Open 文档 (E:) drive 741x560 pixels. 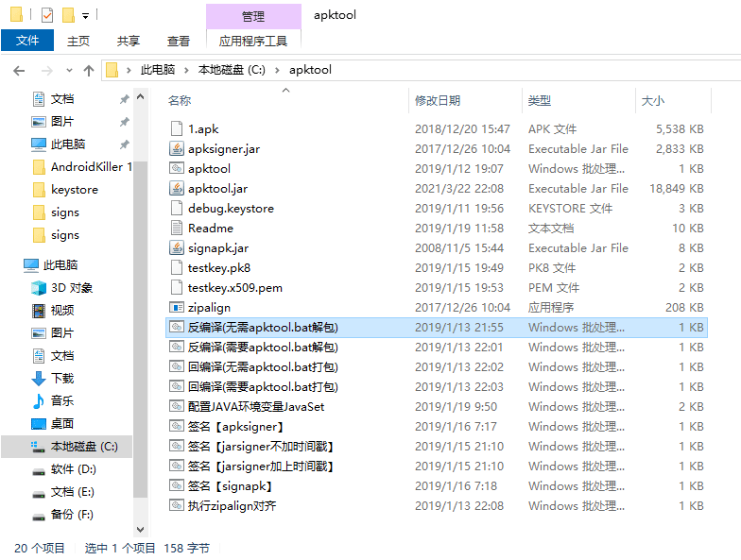72,491
